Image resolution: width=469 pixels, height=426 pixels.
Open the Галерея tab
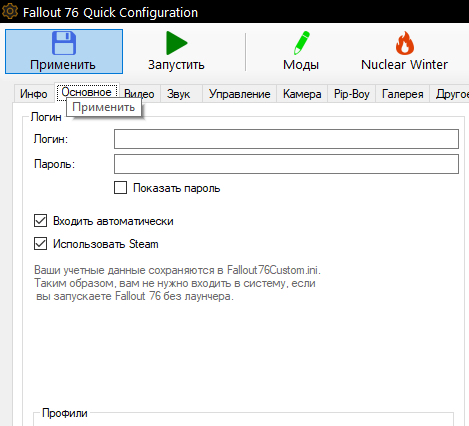[x=402, y=94]
